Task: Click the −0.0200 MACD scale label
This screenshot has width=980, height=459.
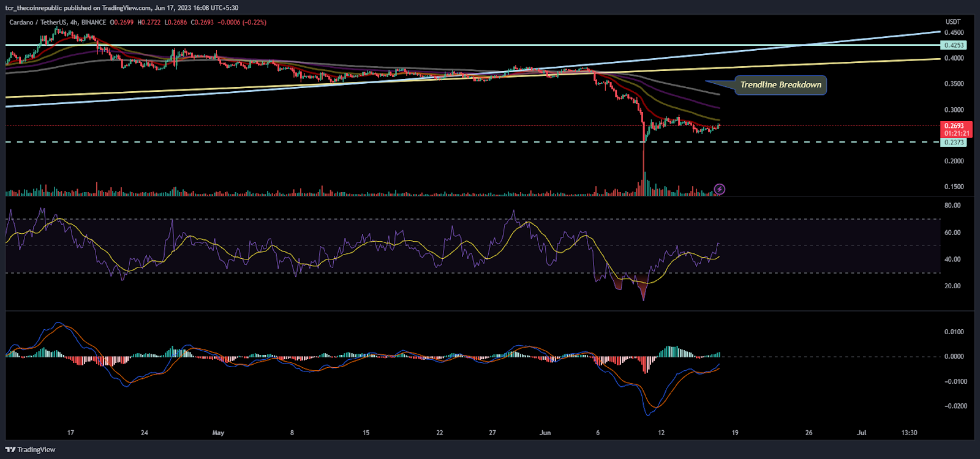Action: point(955,406)
